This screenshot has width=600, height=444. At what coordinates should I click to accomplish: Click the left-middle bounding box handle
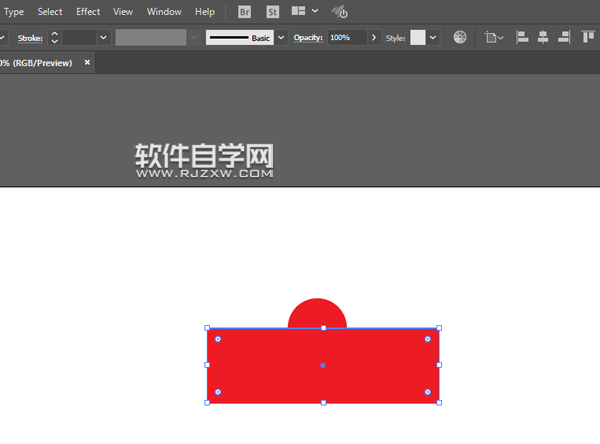coord(207,365)
